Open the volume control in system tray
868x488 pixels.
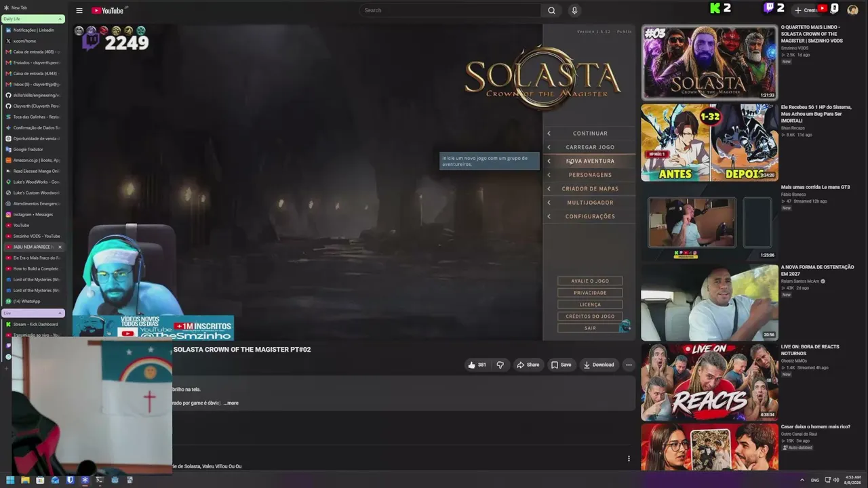(x=836, y=480)
